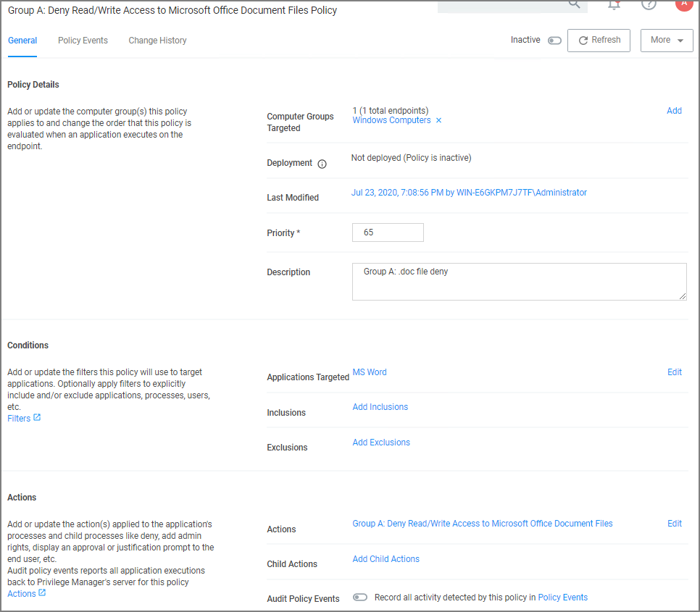
Task: Click the user avatar icon
Action: click(683, 4)
